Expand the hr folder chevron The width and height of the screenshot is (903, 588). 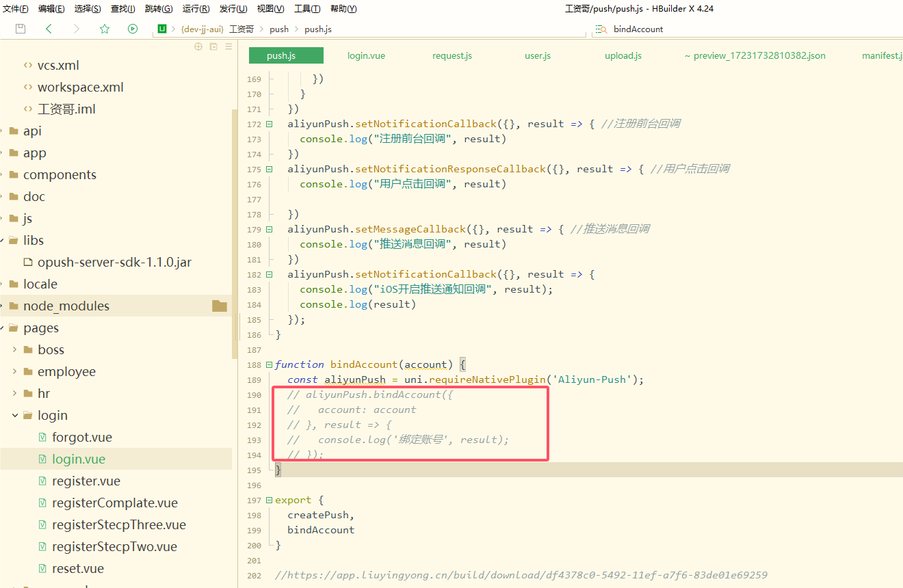tap(14, 394)
